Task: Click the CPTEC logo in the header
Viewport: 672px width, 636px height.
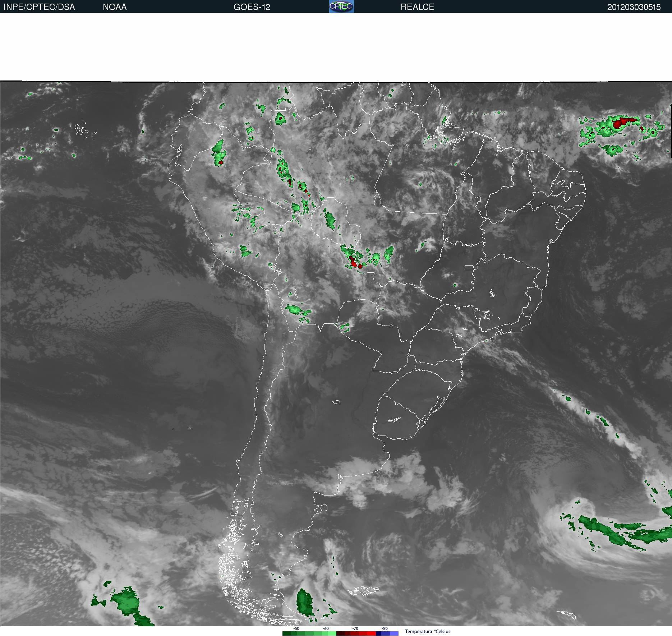Action: [x=341, y=6]
